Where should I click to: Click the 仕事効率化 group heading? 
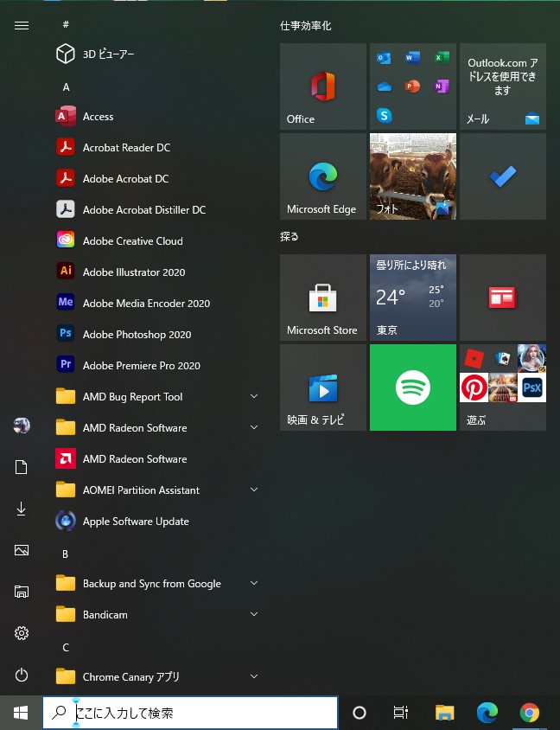click(x=306, y=26)
